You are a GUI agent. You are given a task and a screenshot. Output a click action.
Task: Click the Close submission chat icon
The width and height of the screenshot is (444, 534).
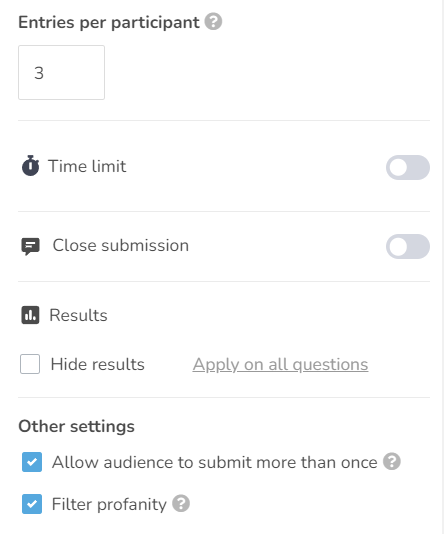30,246
